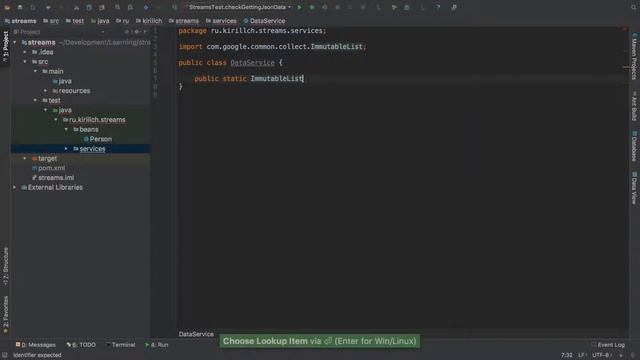Image resolution: width=640 pixels, height=360 pixels.
Task: Collapse the streams root project node
Action: coord(15,42)
